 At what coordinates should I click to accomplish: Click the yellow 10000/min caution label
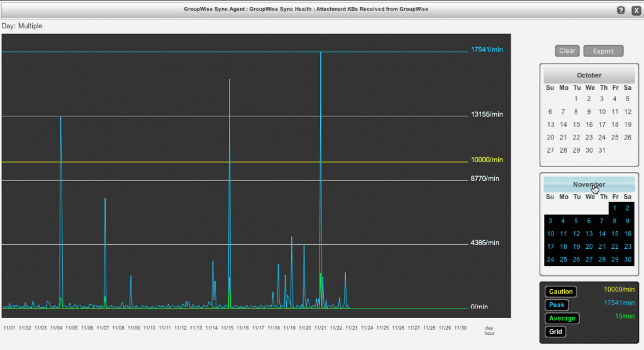point(487,160)
